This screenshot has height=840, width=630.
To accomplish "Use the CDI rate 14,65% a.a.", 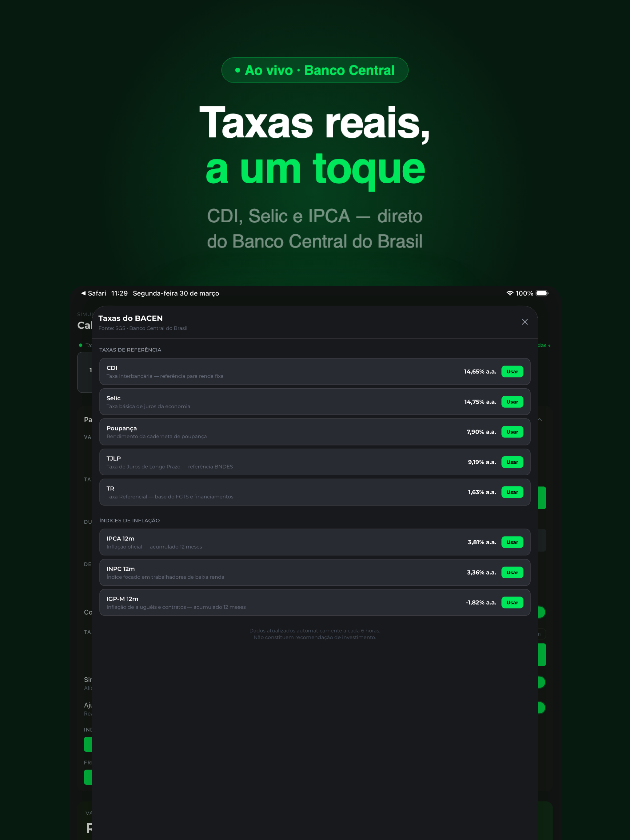I will (x=512, y=371).
